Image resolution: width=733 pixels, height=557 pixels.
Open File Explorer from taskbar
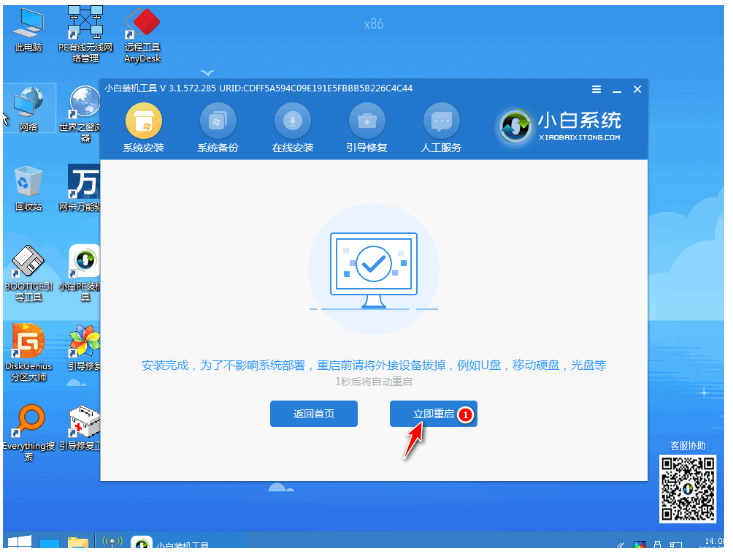coord(78,543)
